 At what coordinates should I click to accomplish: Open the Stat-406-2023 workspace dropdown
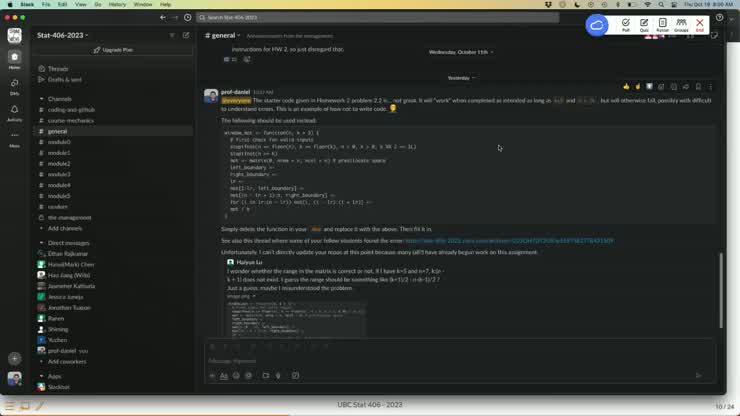60,35
